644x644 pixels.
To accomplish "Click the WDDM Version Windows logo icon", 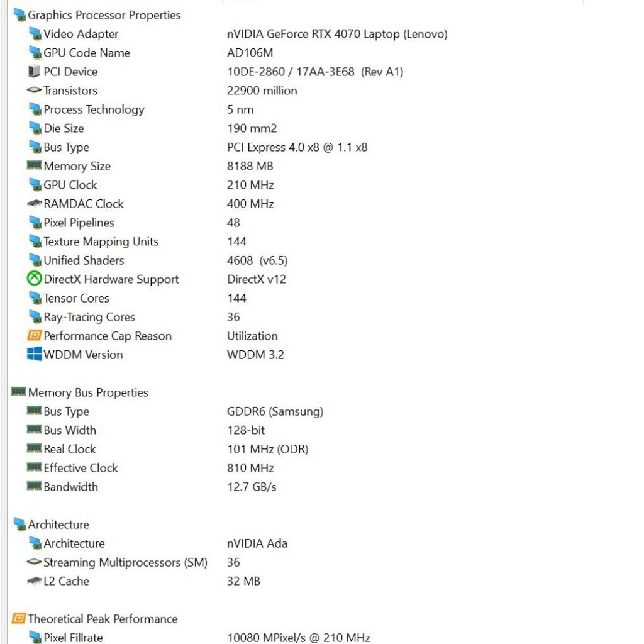I will point(34,354).
